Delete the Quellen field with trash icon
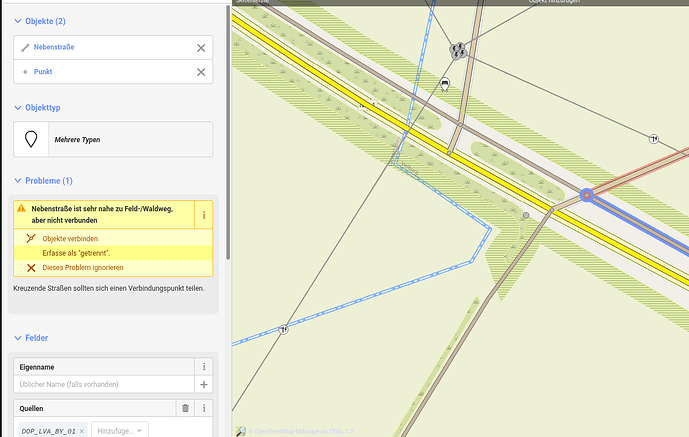689x437 pixels. point(185,408)
